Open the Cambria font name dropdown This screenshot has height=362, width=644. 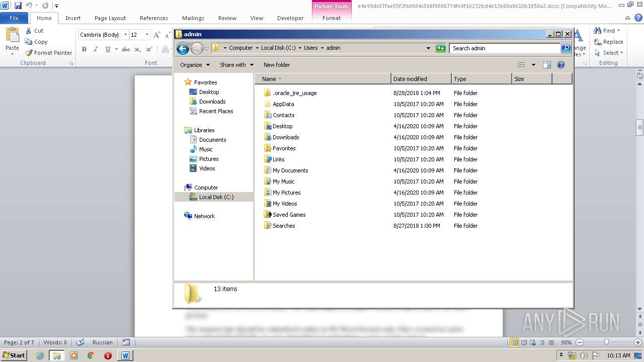pyautogui.click(x=125, y=35)
